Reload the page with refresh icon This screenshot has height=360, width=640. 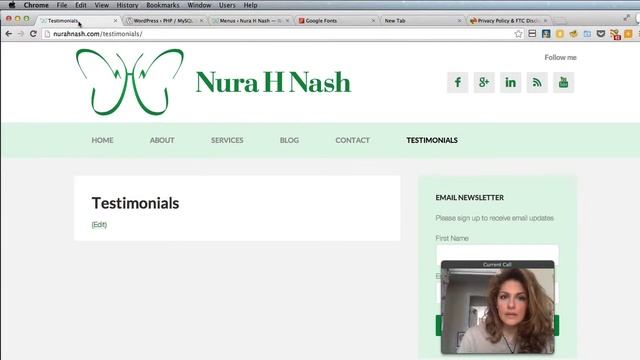tap(33, 34)
